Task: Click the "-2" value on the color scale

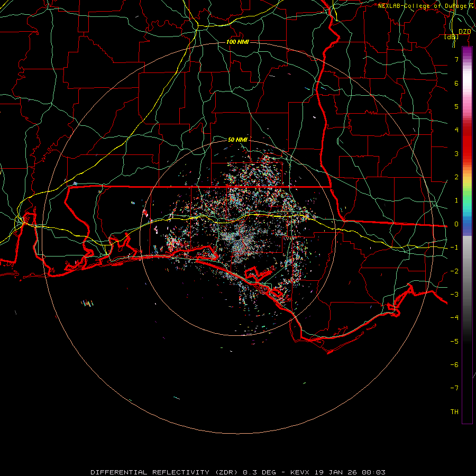Action: (454, 271)
